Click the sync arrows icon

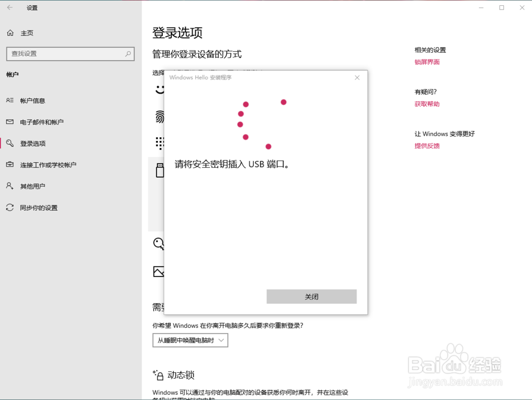coord(10,207)
